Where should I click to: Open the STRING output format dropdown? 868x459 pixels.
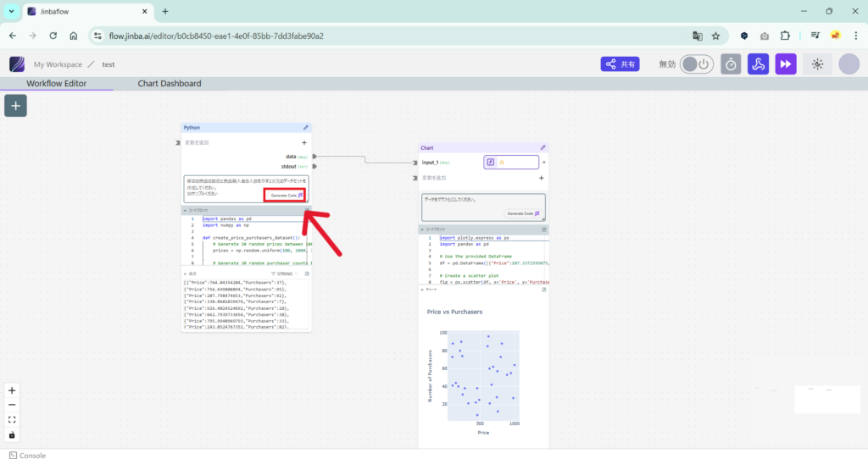[287, 274]
